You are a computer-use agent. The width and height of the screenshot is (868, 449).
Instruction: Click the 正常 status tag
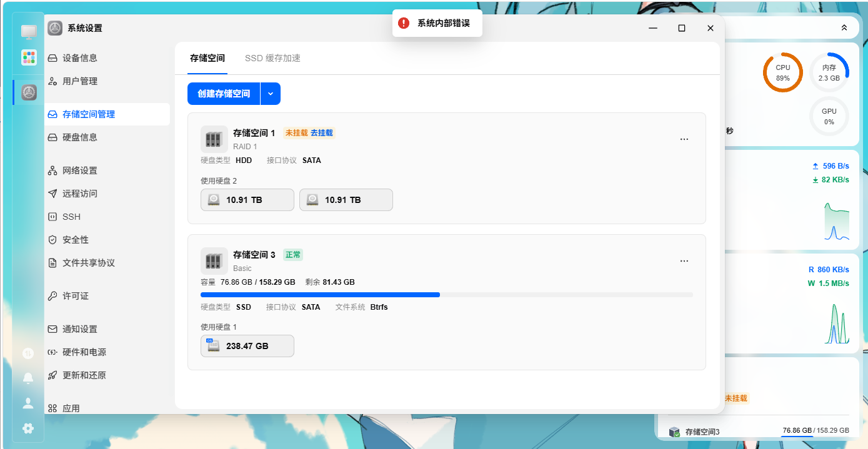(293, 255)
